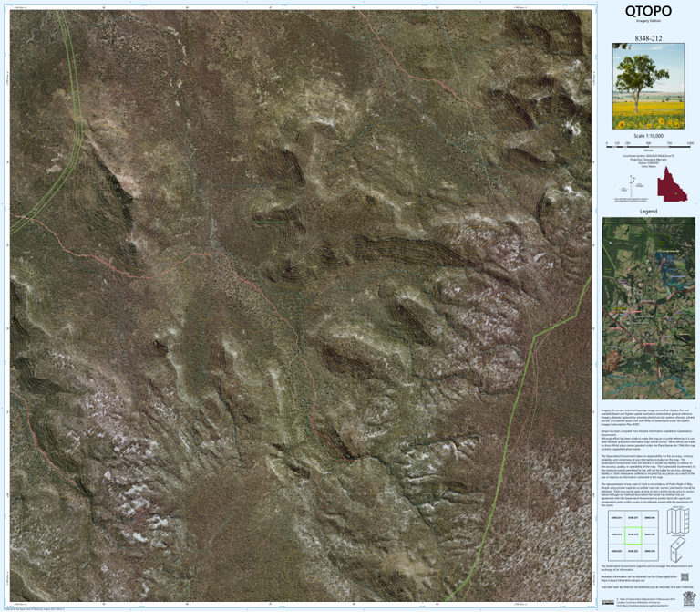This screenshot has width=700, height=612.
Task: Click the QR code for QTopo application
Action: (685, 577)
